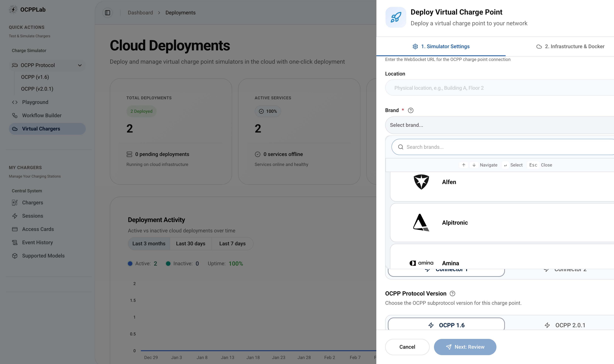614x364 pixels.
Task: Toggle the sidebar panel icon
Action: coord(108,13)
